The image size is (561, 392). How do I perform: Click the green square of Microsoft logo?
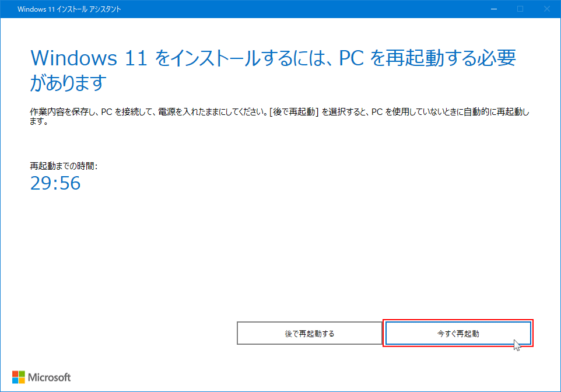click(21, 373)
